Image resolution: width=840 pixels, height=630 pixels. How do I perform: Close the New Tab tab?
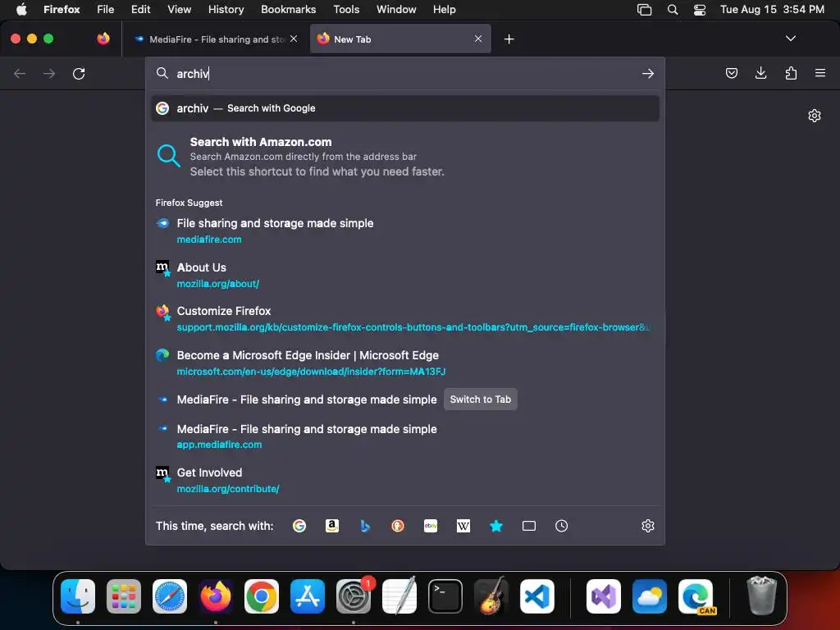[x=478, y=39]
